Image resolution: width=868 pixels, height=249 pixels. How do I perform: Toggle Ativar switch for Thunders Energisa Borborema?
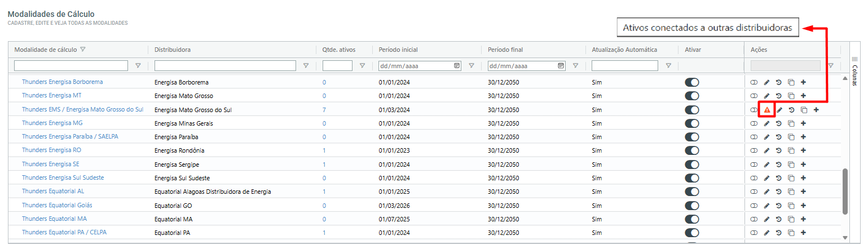692,82
